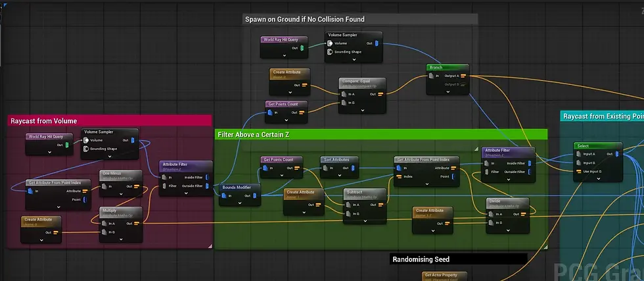Expand the Subtract node's chevron
This screenshot has height=281, width=644.
point(365,221)
